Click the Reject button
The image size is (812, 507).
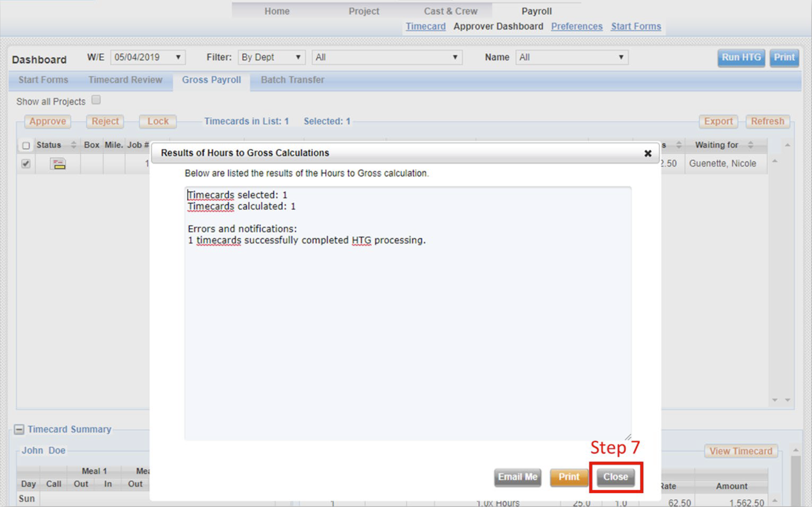pyautogui.click(x=105, y=121)
